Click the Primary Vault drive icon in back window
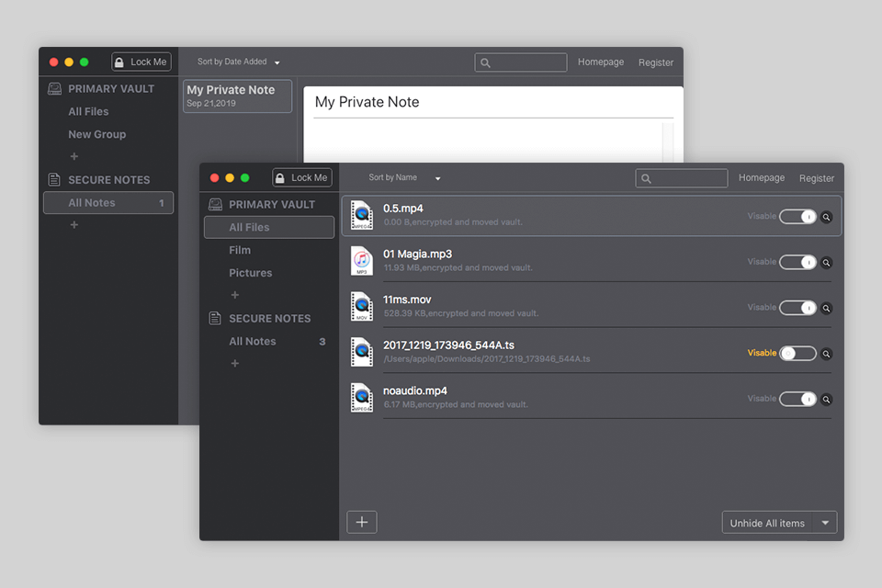This screenshot has height=588, width=882. tap(54, 88)
